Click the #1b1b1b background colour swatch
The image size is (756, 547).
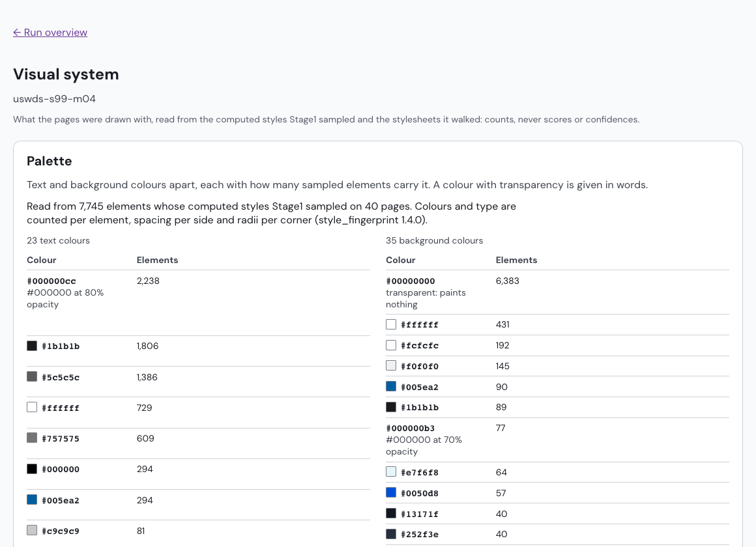(391, 407)
